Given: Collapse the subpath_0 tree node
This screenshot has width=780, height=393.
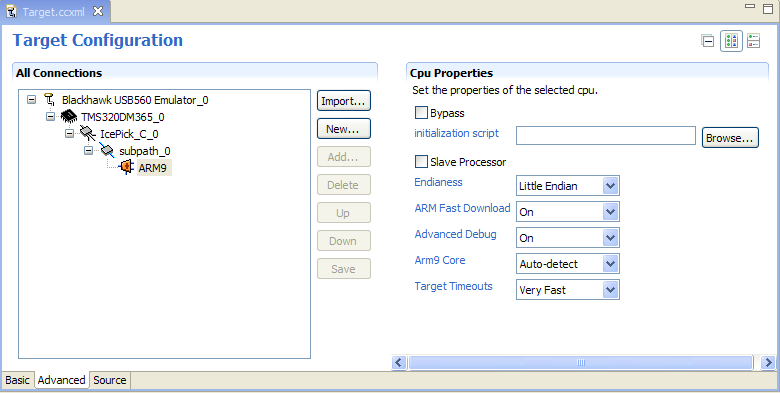Looking at the screenshot, I should (89, 150).
